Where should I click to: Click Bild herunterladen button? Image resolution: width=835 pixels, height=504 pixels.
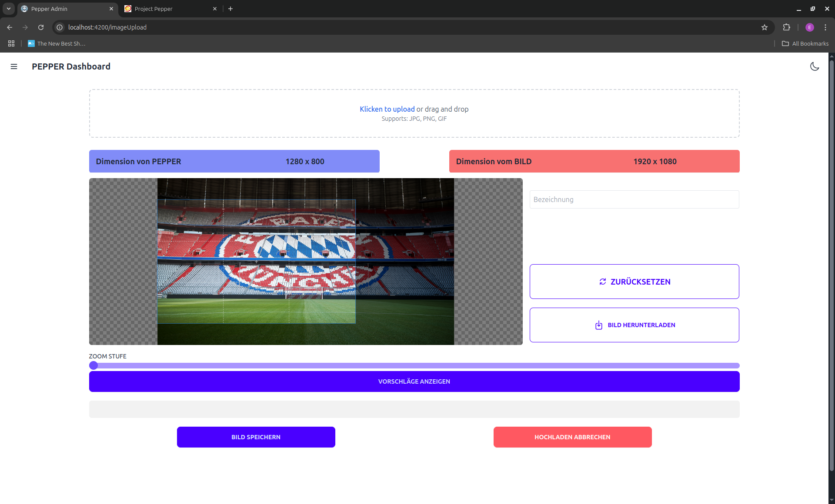[634, 325]
